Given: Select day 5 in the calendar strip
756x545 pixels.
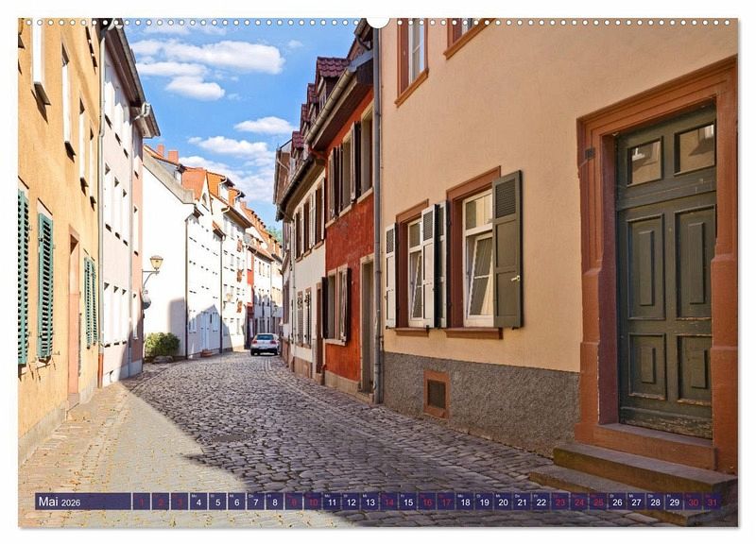Looking at the screenshot, I should point(217,502).
